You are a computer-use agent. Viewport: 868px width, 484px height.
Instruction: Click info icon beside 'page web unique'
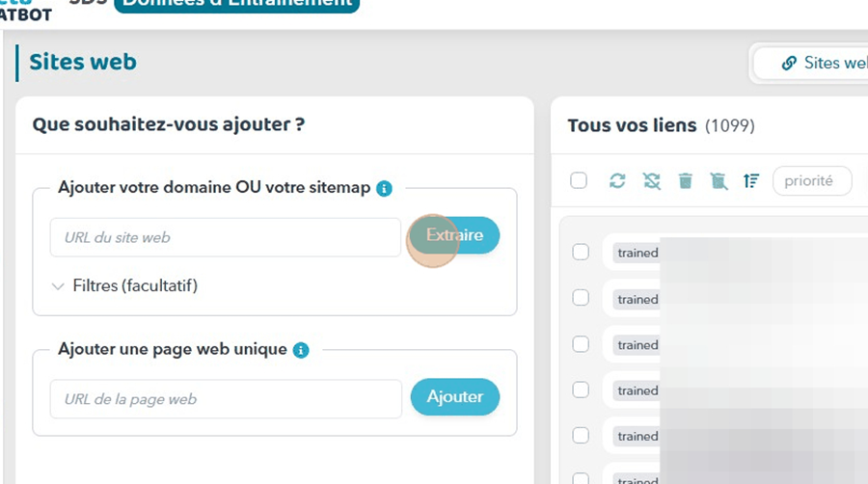pyautogui.click(x=301, y=350)
